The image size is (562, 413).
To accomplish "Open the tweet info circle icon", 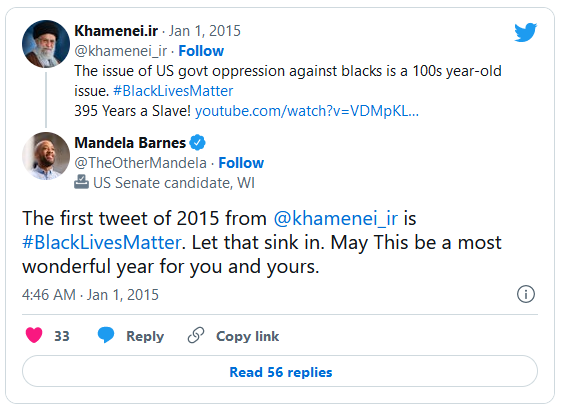I will [x=525, y=294].
